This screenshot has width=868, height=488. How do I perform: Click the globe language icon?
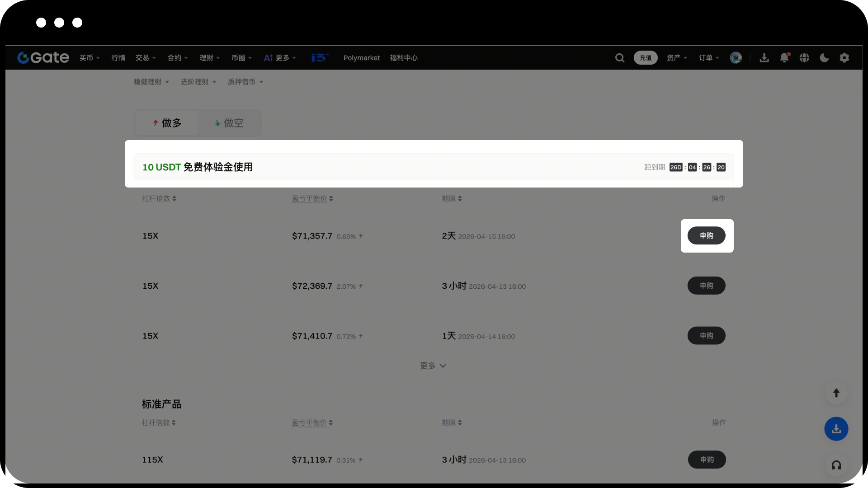coord(804,58)
